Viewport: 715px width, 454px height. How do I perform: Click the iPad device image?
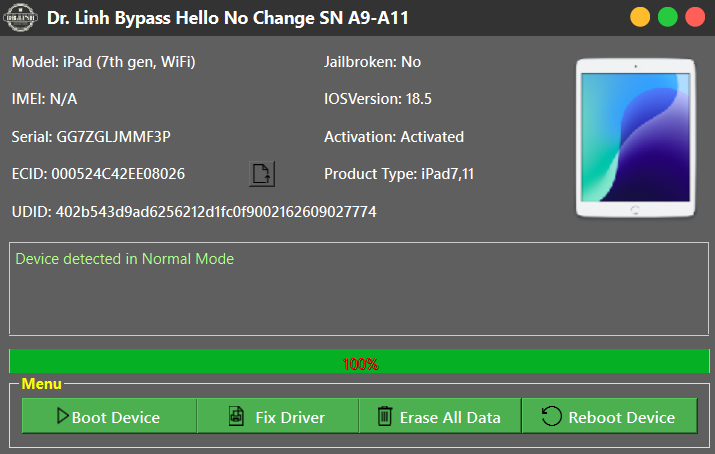635,138
